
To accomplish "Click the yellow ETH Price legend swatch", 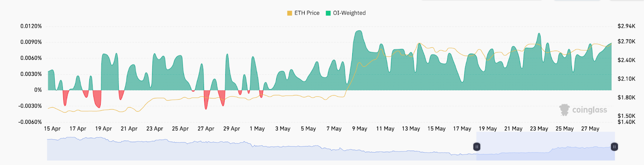I will tap(289, 13).
